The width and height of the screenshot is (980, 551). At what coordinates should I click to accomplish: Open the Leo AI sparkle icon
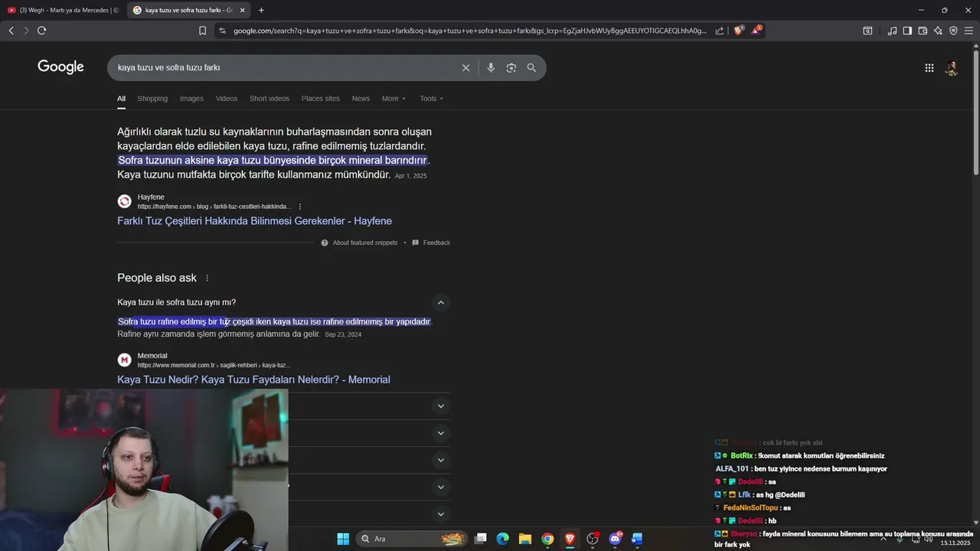pyautogui.click(x=938, y=31)
